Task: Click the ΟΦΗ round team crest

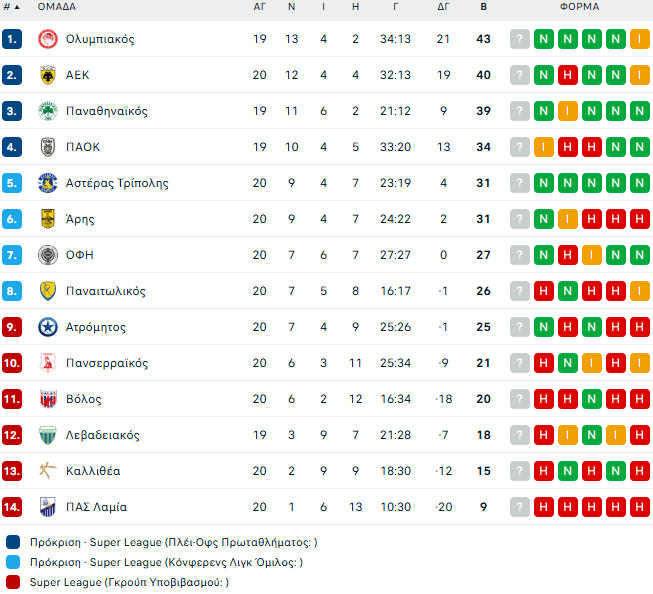Action: coord(47,255)
